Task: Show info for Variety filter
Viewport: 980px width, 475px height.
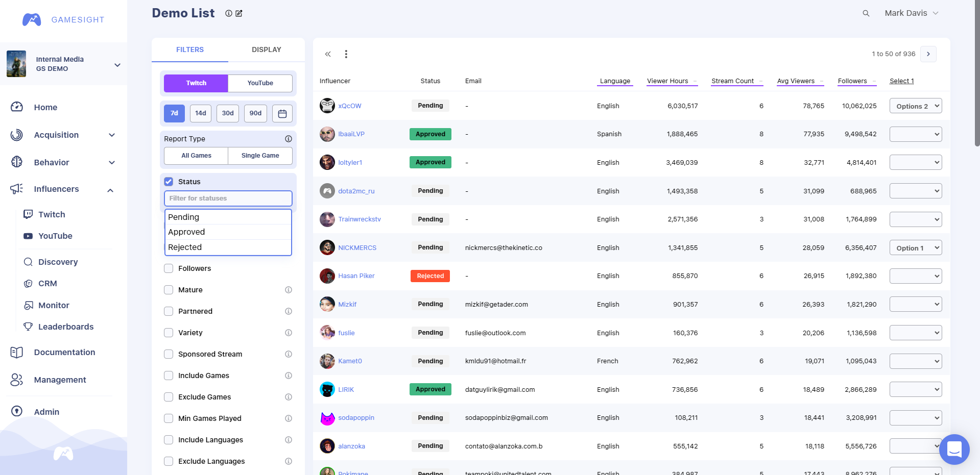Action: (x=289, y=333)
